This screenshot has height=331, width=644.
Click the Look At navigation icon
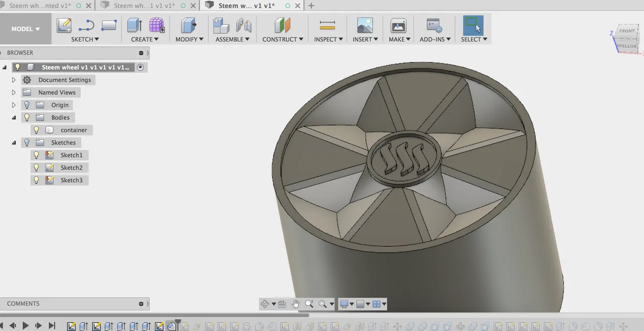click(x=282, y=304)
